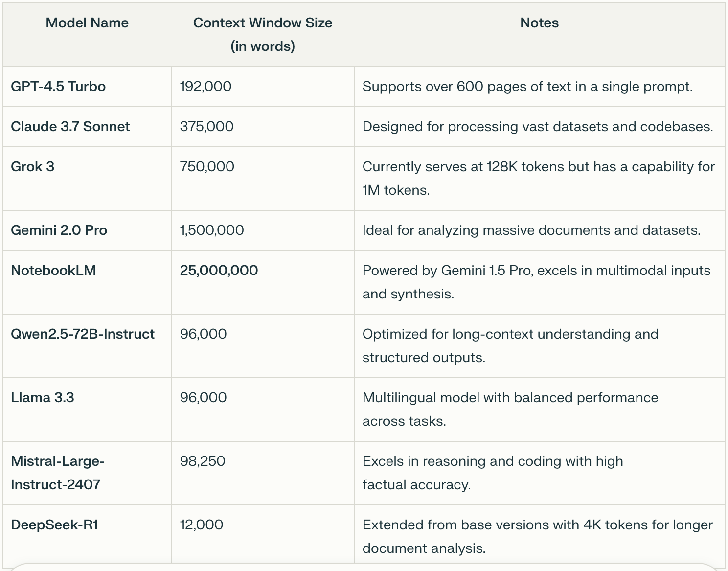Select the 192,000 value for GPT-4.5
Viewport: 728px width, 571px height.
point(205,86)
